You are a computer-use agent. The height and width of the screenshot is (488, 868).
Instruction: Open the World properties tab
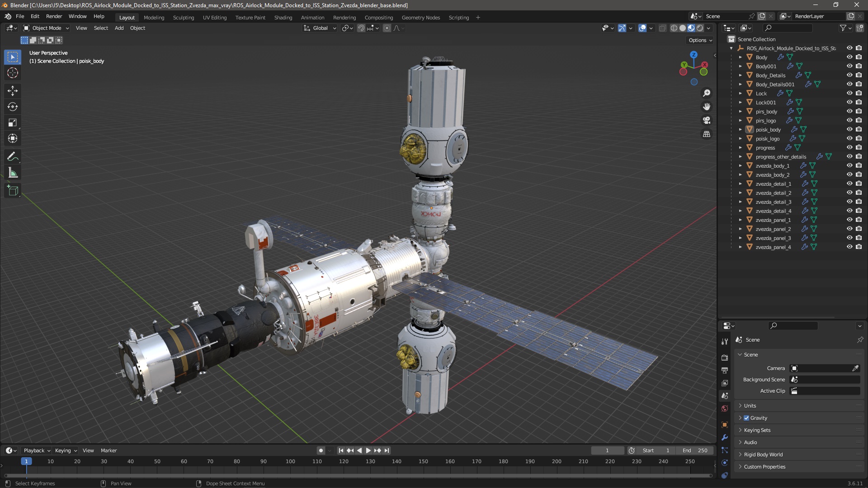[725, 408]
